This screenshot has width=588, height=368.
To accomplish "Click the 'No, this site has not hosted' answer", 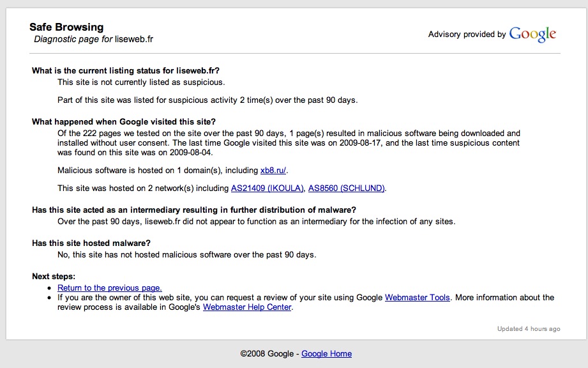I will (186, 254).
